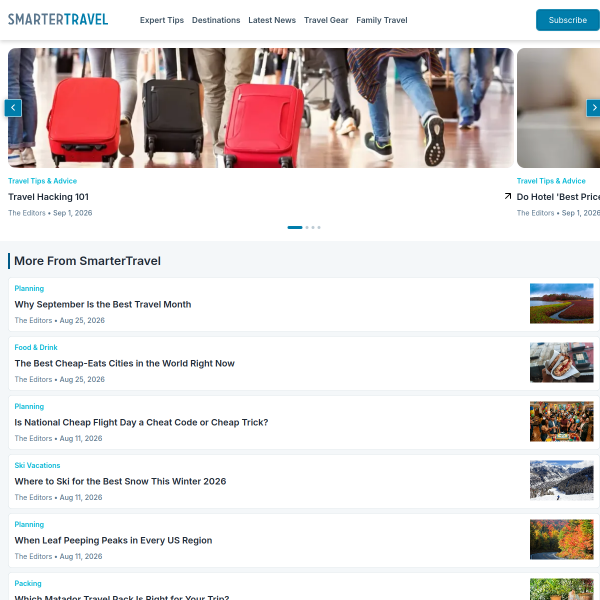Screen dimensions: 600x600
Task: Click Planning tag above Why September article
Action: pyautogui.click(x=29, y=288)
